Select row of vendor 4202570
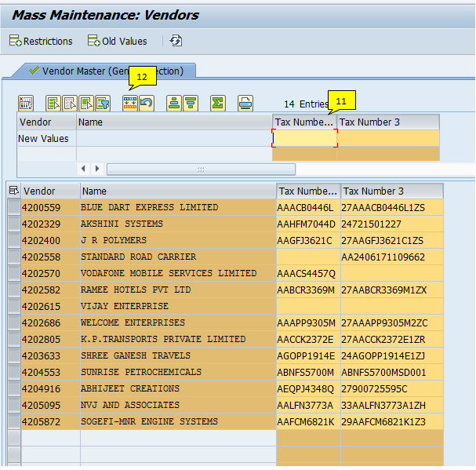The width and height of the screenshot is (476, 470). pyautogui.click(x=13, y=274)
